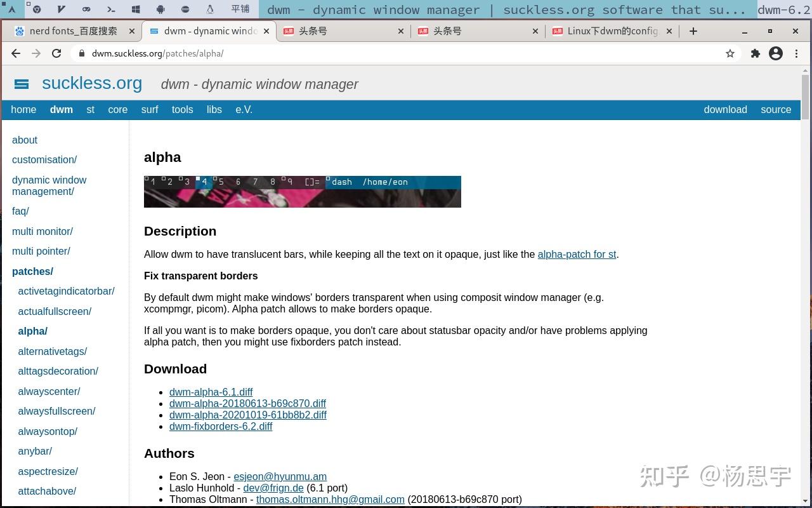This screenshot has height=508, width=812.
Task: Bookmark this page via the star icon
Action: [x=730, y=53]
